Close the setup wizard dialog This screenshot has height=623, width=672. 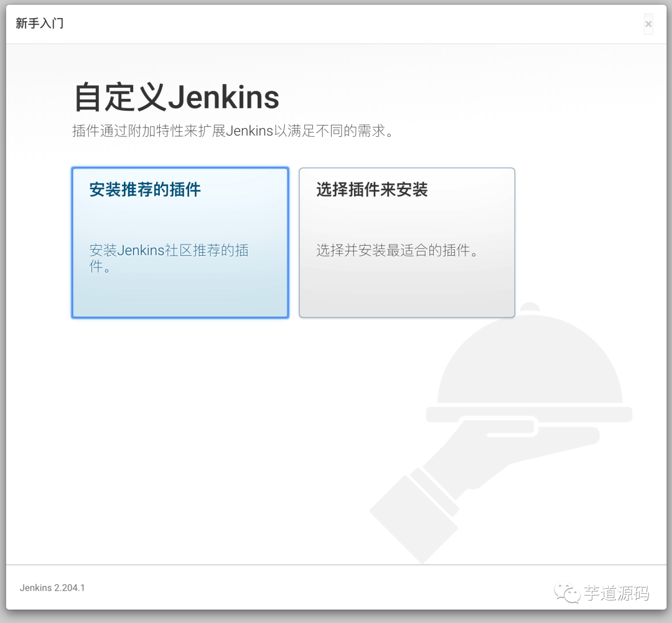pyautogui.click(x=648, y=24)
